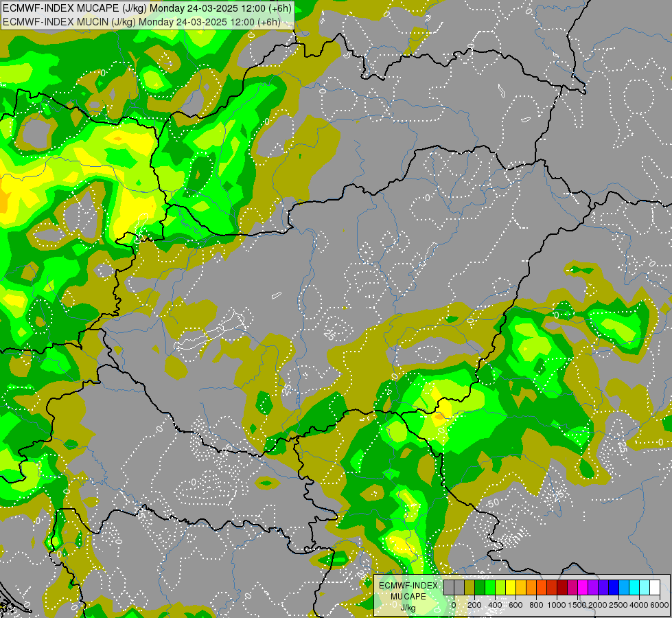The width and height of the screenshot is (672, 618).
Task: Select the bright green legend swatch before 400
Action: coord(490,588)
